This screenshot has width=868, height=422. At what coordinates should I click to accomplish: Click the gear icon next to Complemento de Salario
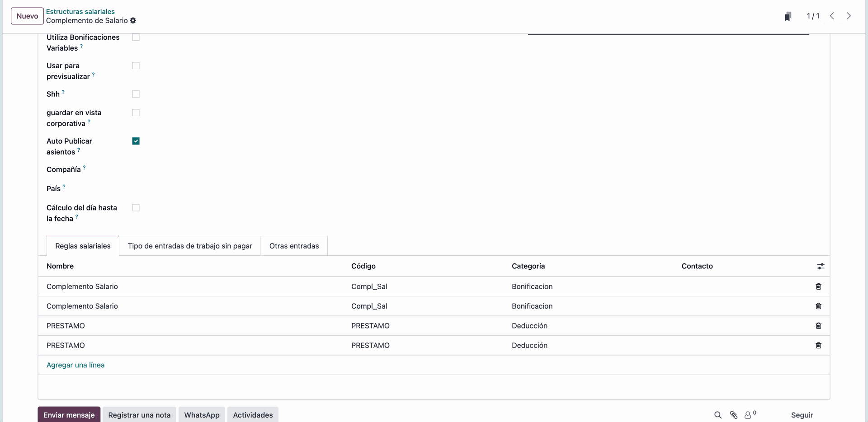[133, 21]
